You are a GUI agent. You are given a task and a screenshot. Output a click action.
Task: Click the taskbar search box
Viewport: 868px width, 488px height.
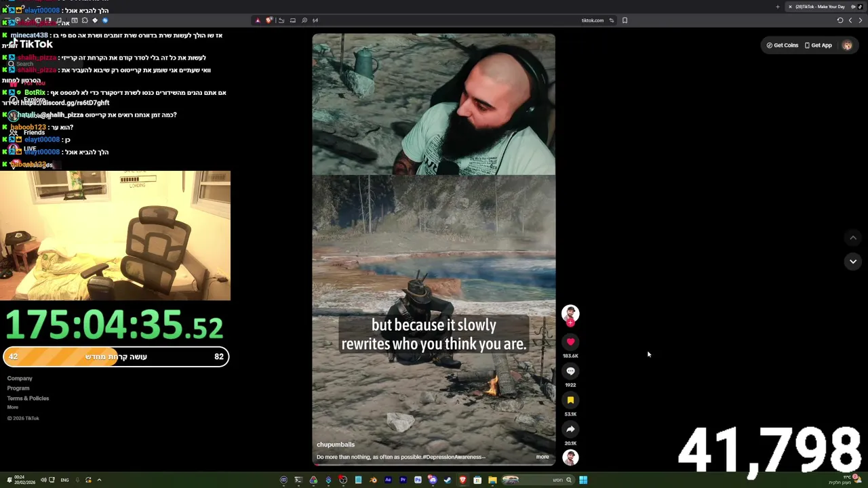point(538,481)
